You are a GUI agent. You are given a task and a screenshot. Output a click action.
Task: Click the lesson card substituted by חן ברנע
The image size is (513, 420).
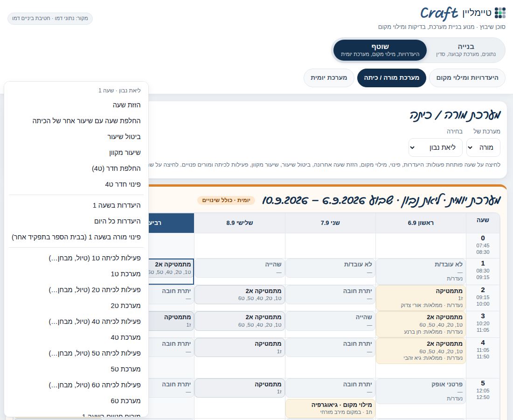[x=421, y=324]
